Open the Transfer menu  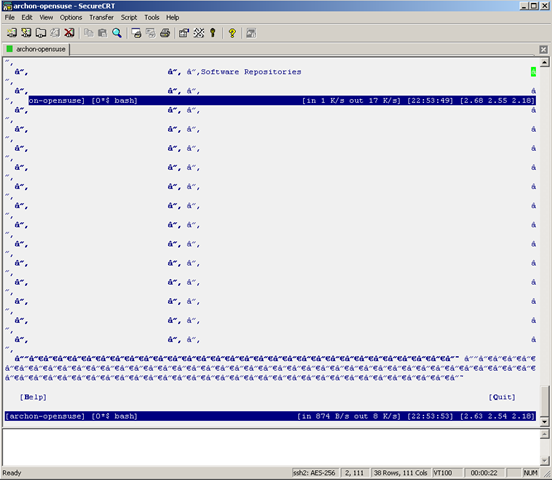(x=101, y=17)
